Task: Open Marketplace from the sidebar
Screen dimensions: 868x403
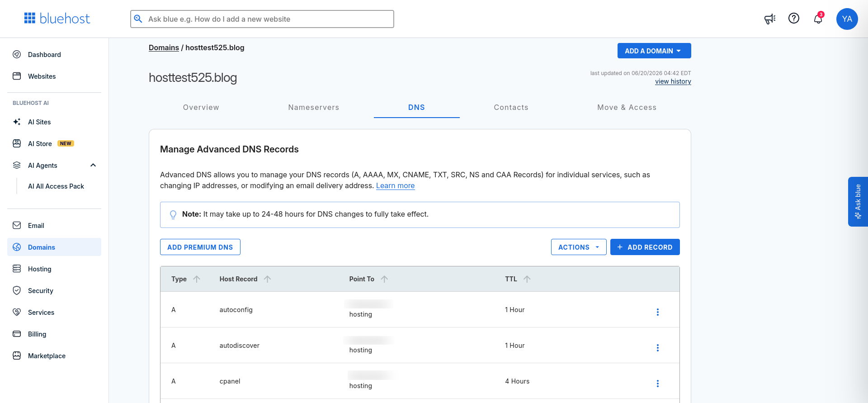Action: click(x=47, y=356)
